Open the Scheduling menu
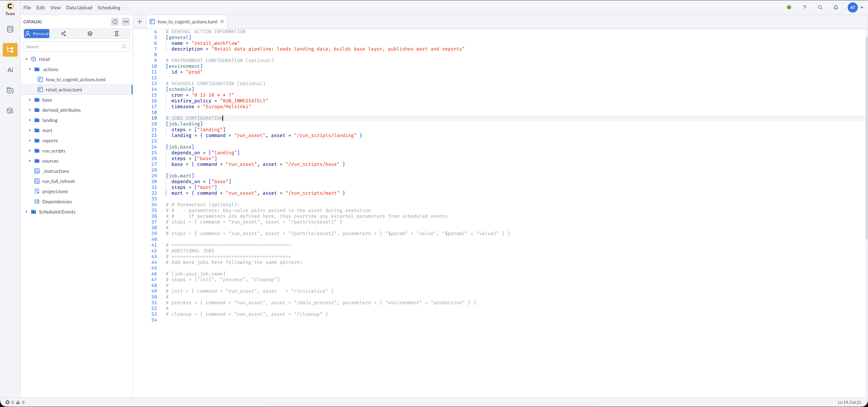Image resolution: width=868 pixels, height=407 pixels. (x=108, y=7)
